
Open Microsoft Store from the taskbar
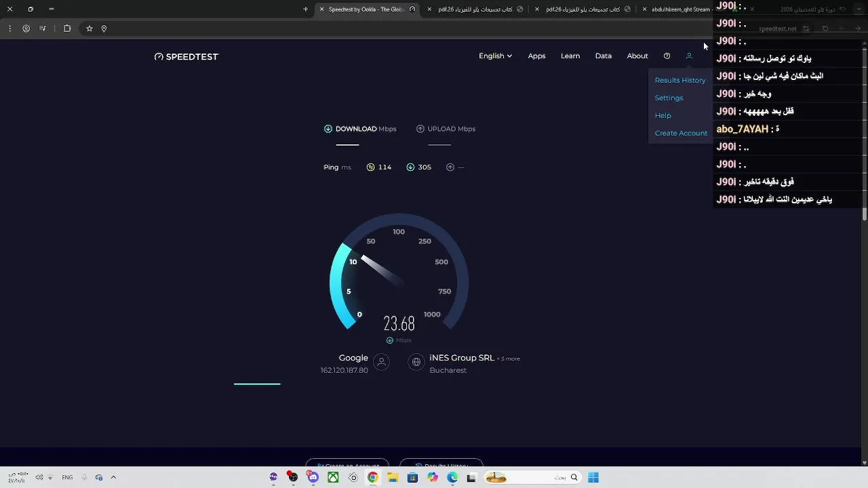tap(412, 478)
